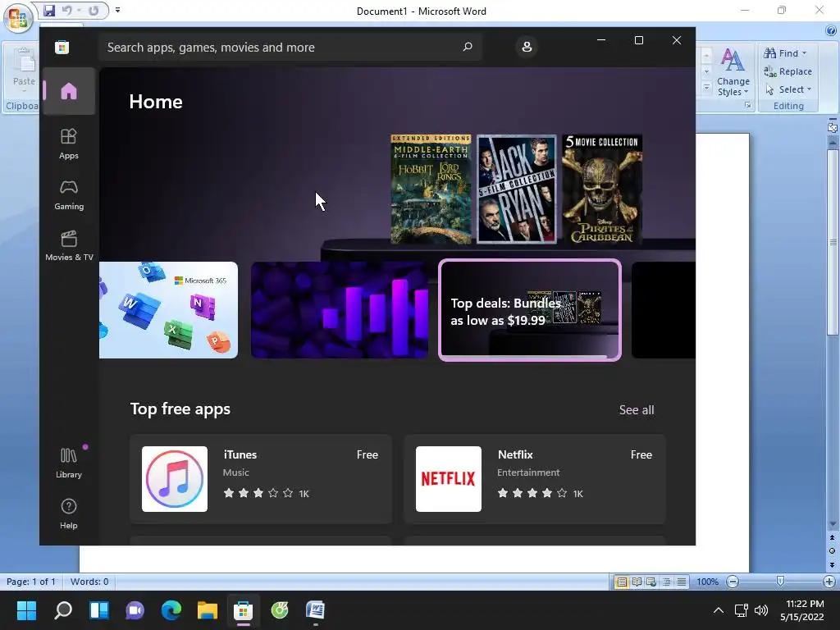
Task: Click Next Page double arrow in Word
Action: point(832,564)
